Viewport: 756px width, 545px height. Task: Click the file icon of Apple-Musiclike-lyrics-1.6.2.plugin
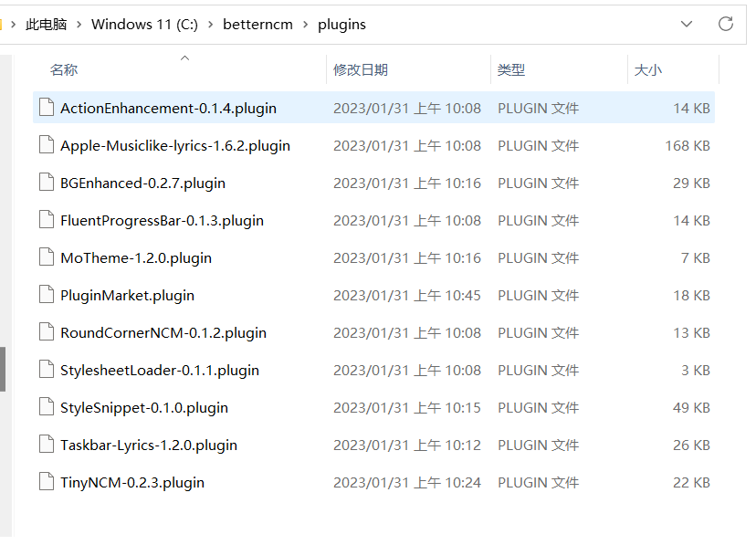[47, 144]
